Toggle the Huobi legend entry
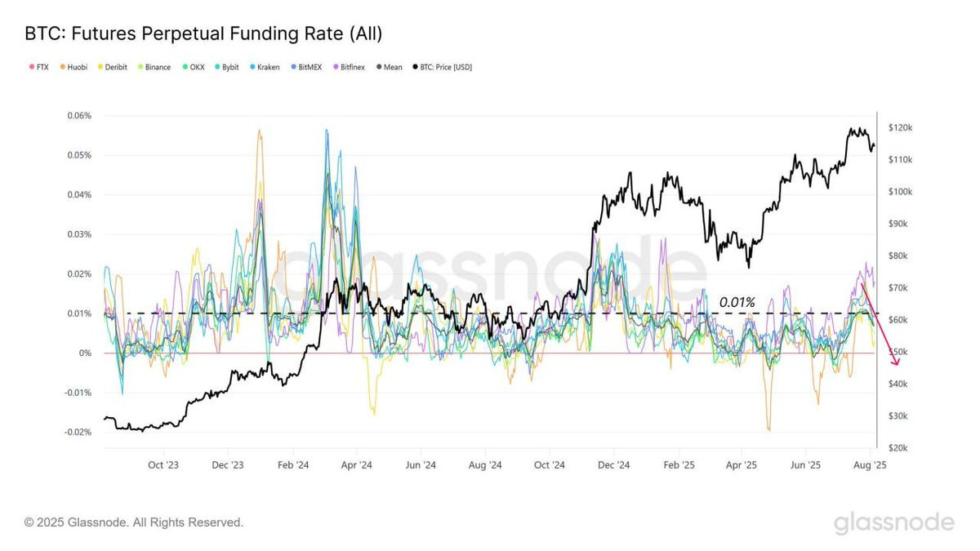The width and height of the screenshot is (980, 551). tap(75, 67)
